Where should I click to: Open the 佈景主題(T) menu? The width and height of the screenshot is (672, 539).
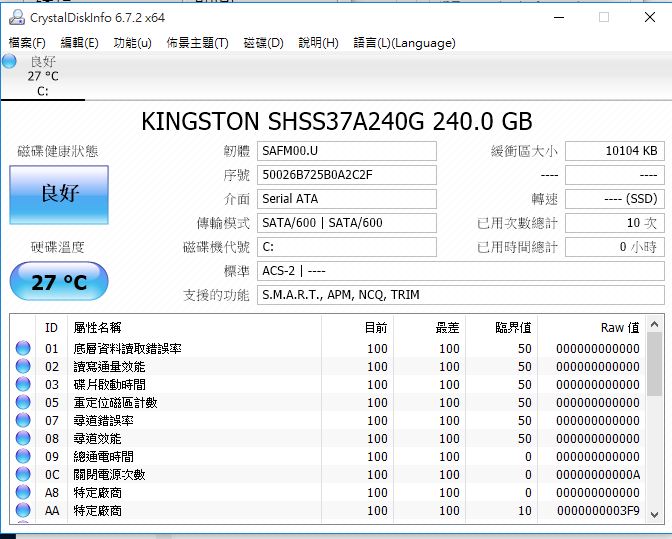[197, 43]
